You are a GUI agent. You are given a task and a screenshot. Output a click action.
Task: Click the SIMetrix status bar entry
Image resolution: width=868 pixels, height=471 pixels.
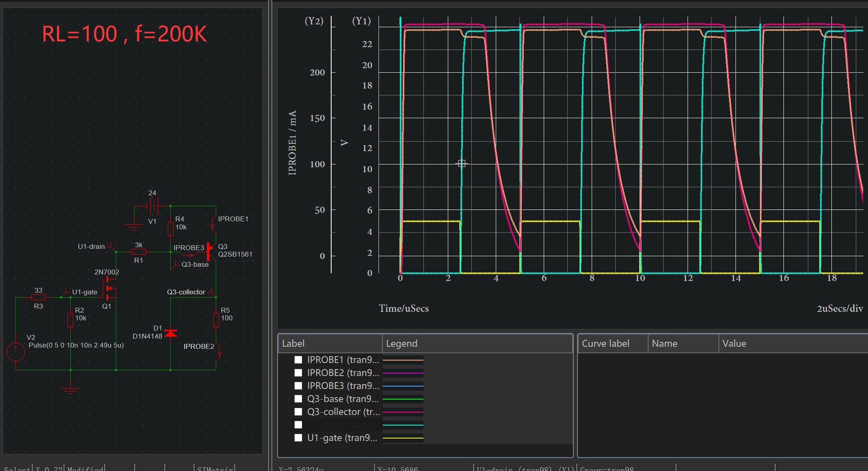tap(215, 469)
